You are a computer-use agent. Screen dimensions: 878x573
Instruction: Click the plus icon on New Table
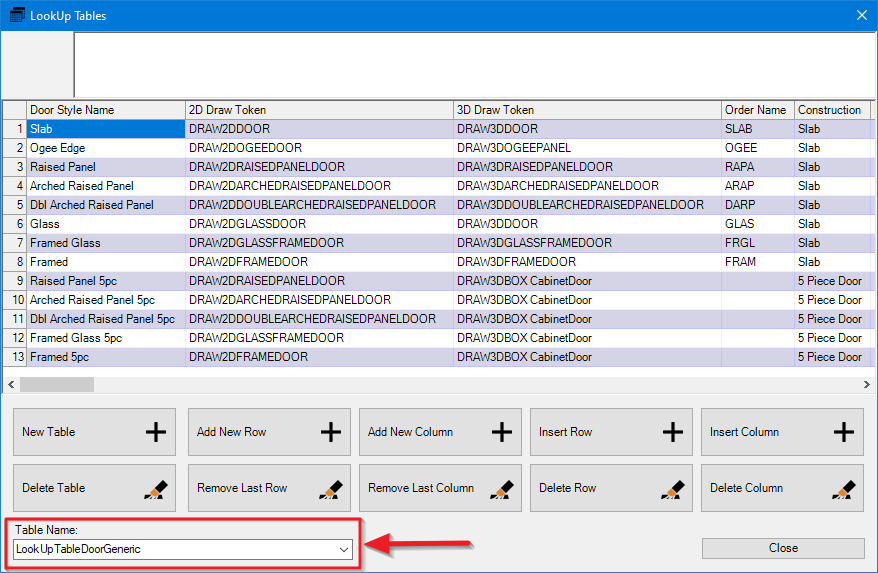[156, 432]
